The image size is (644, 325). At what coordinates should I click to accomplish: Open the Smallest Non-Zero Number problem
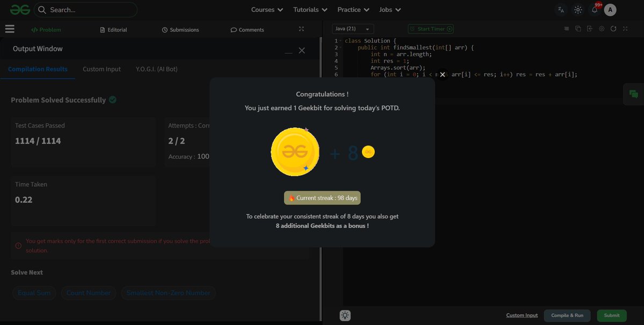pyautogui.click(x=169, y=293)
